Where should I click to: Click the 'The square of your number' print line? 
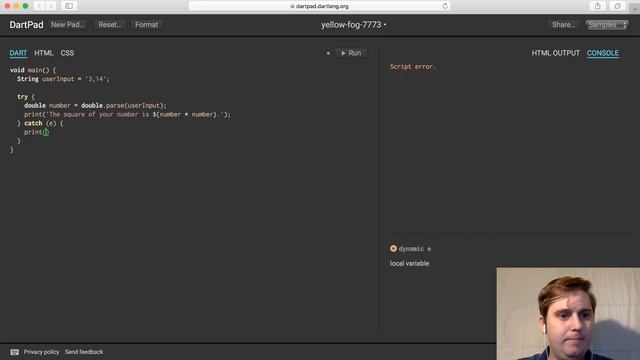click(127, 114)
